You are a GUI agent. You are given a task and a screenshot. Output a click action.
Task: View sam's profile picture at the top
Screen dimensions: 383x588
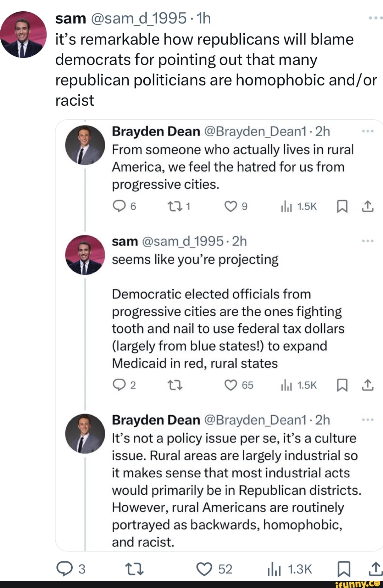click(x=23, y=34)
